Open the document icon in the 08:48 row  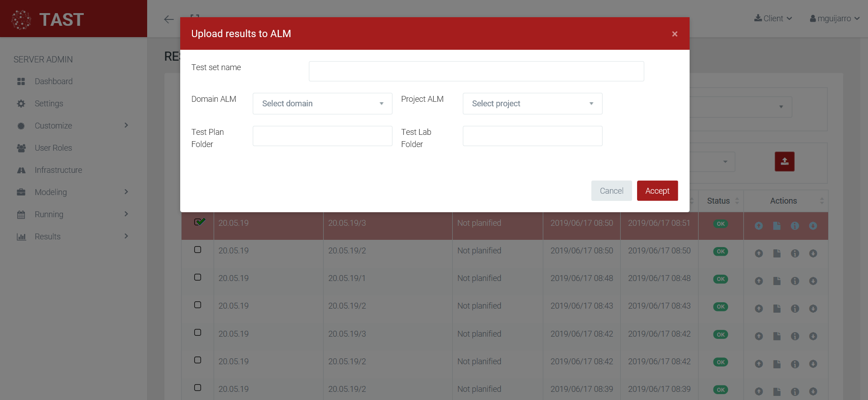pos(777,281)
